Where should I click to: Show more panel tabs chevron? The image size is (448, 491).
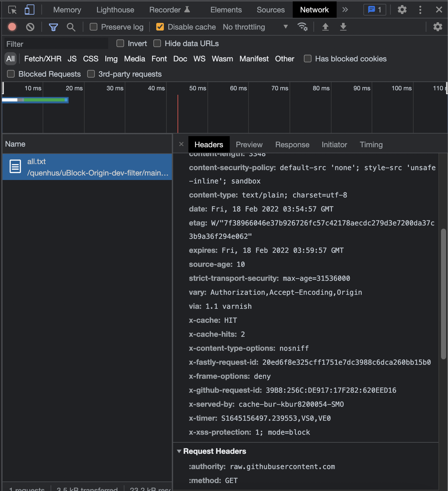pos(345,10)
